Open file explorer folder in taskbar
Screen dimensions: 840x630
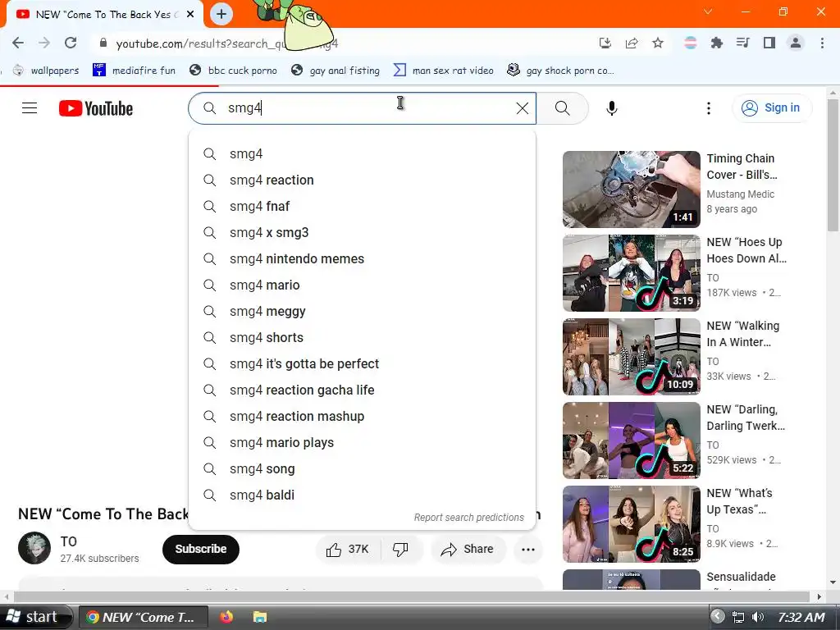pyautogui.click(x=259, y=617)
